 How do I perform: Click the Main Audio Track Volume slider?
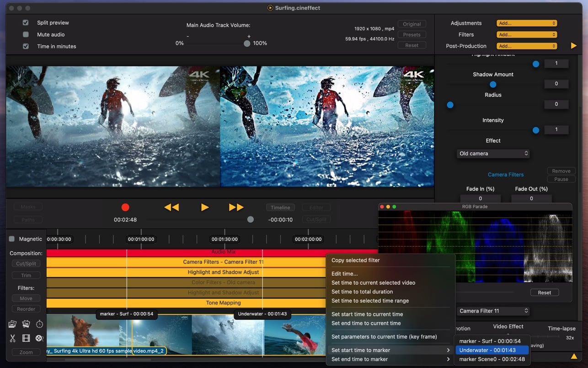pos(218,43)
